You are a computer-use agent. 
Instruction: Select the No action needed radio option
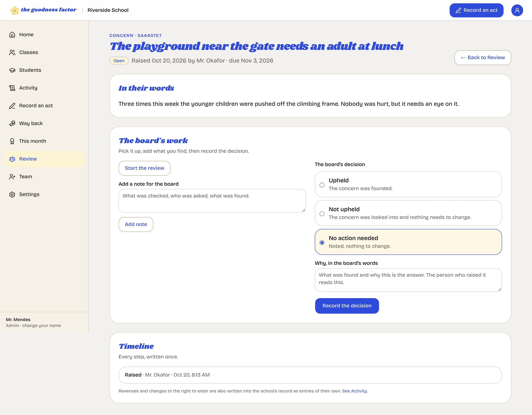coord(322,243)
